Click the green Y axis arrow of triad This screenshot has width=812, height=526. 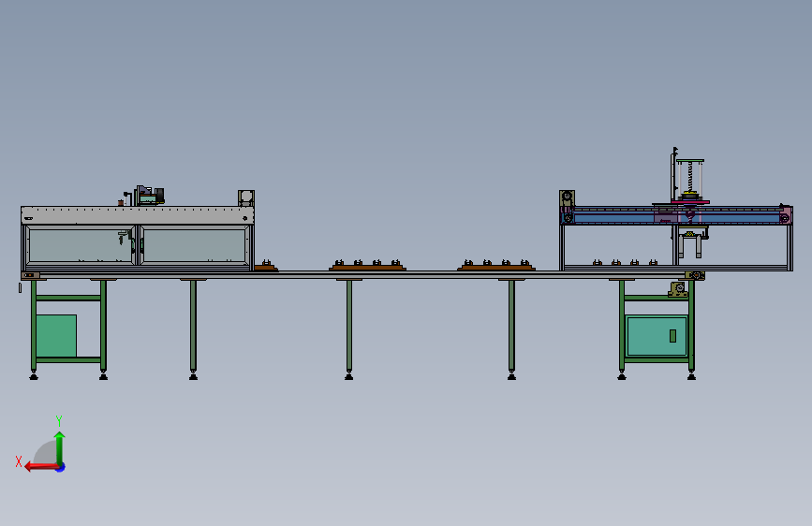60,447
